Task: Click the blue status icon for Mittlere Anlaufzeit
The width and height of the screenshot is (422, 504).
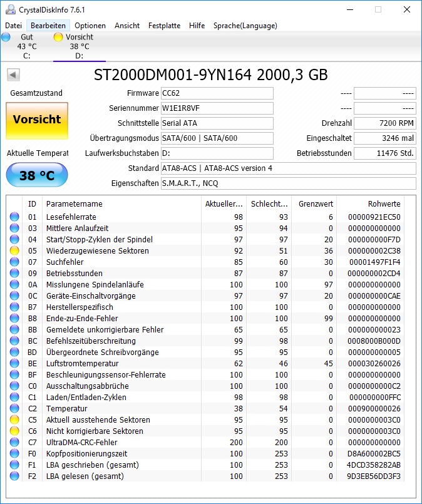Action: pyautogui.click(x=14, y=229)
